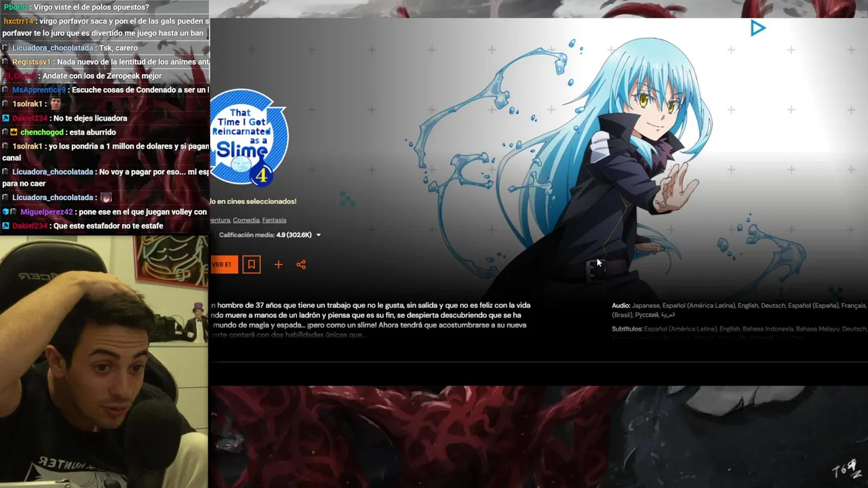This screenshot has width=868, height=488.
Task: Click the emote posted by Licuadora_chocolatada
Action: click(x=106, y=197)
